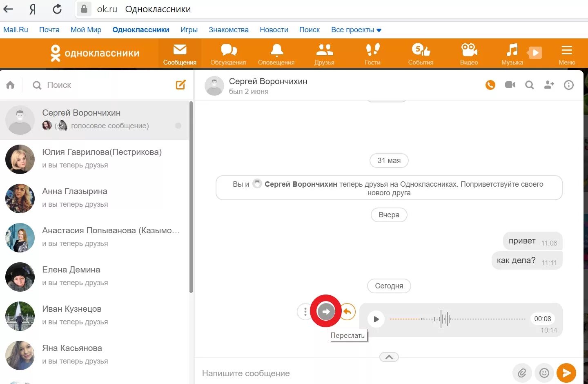
Task: Click the home icon in messages sidebar
Action: pos(10,85)
